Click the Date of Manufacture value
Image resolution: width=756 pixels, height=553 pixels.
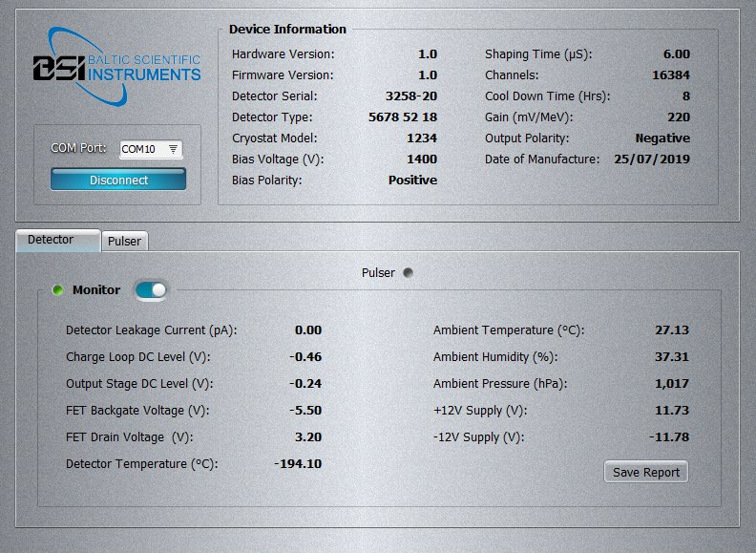(651, 160)
